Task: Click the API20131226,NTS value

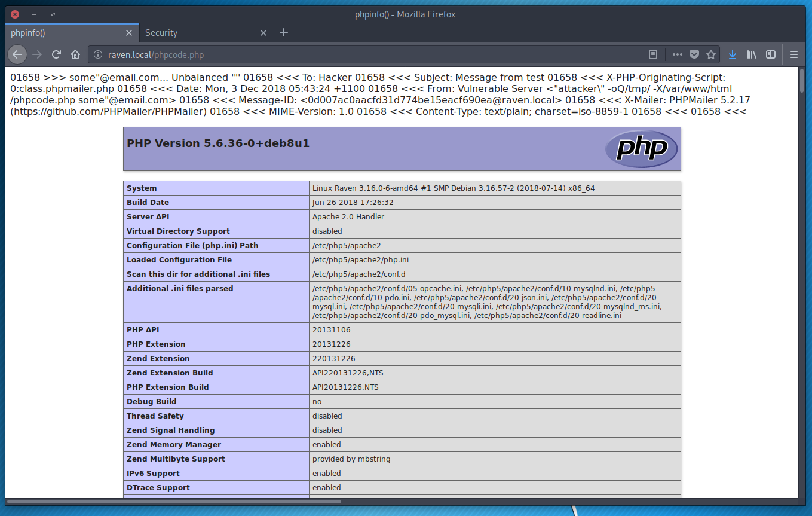Action: click(345, 387)
